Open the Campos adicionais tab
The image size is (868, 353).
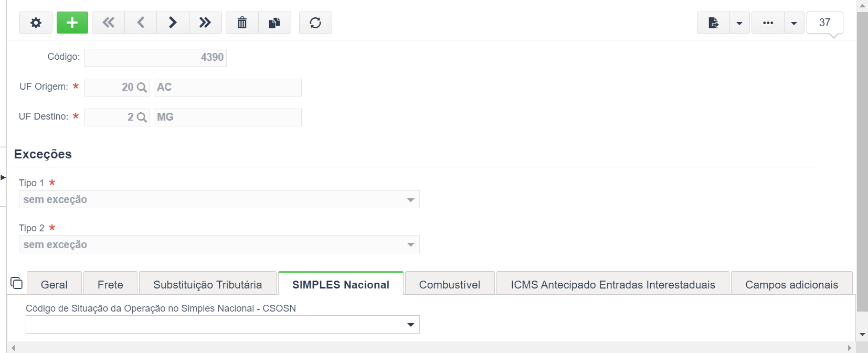(792, 284)
